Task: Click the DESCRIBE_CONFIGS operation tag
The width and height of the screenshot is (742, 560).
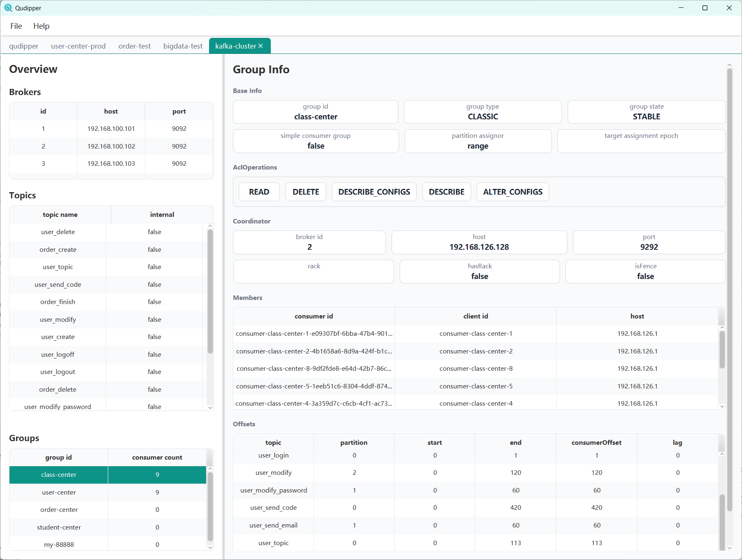Action: [x=374, y=192]
